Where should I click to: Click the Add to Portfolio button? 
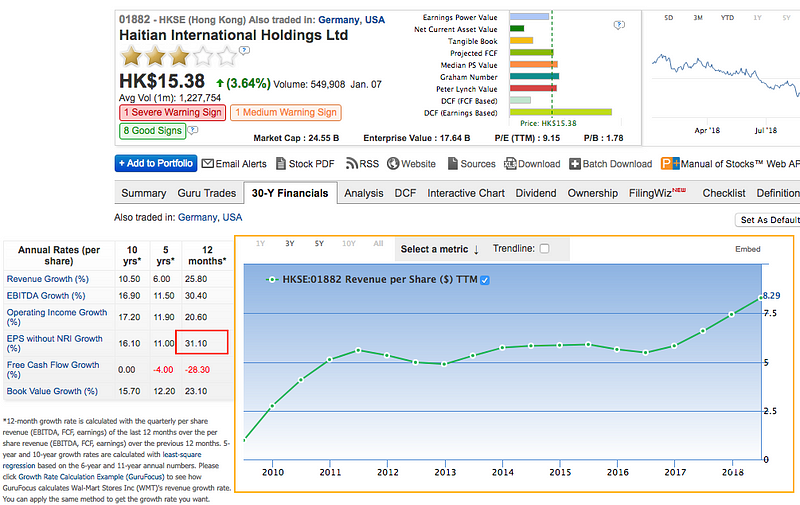156,163
